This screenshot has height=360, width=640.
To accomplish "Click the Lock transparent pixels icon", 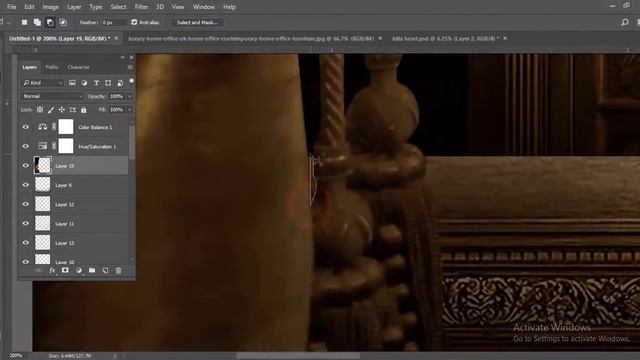I will 40,110.
